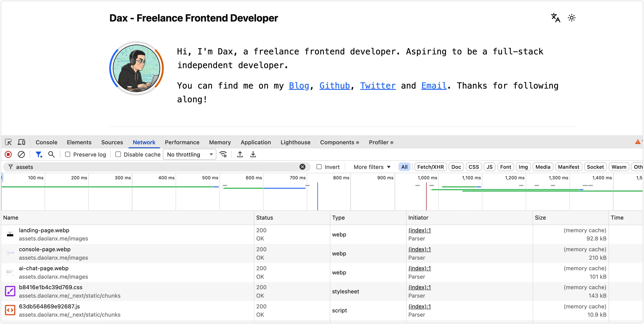This screenshot has width=644, height=324.
Task: Activate the inspect element selector icon
Action: [x=8, y=142]
